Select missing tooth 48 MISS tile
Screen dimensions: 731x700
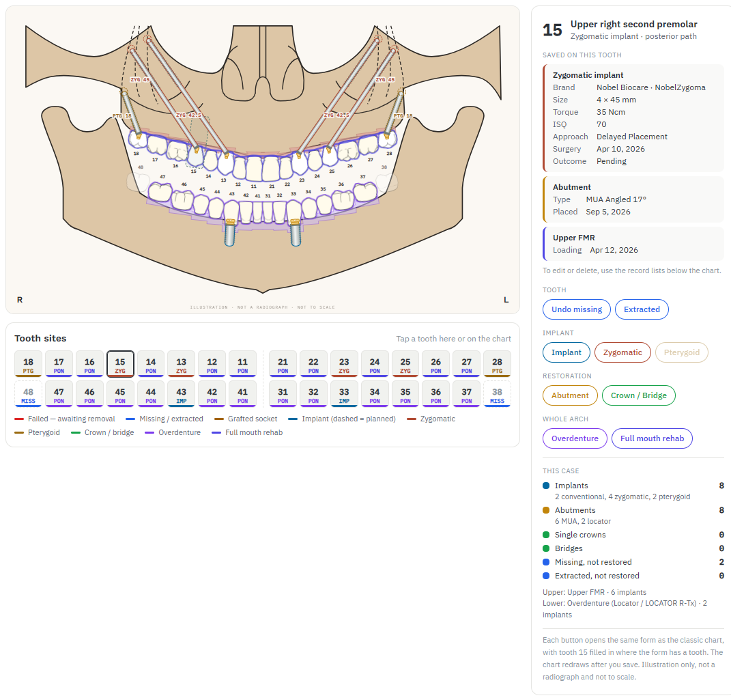28,394
